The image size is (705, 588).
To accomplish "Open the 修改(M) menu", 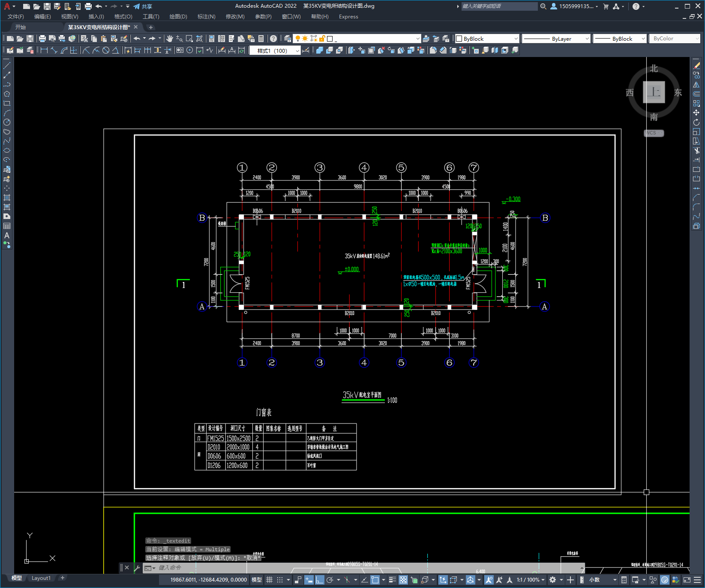I will pos(235,17).
